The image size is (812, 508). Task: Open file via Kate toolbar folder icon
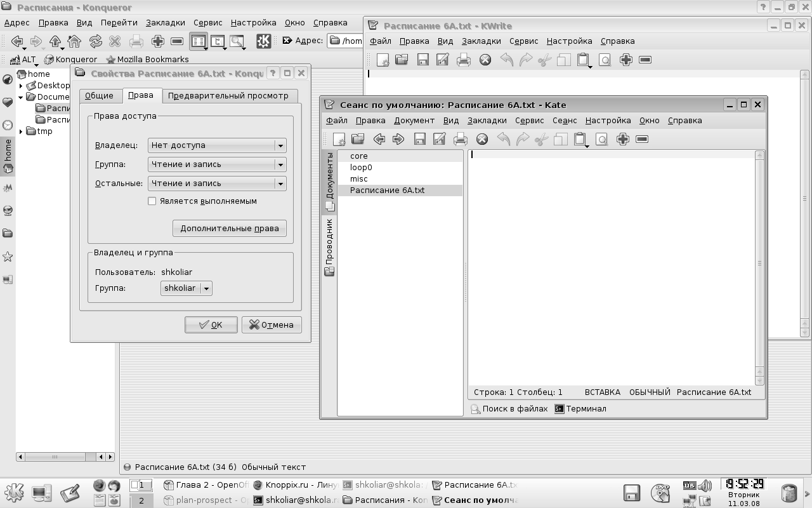[358, 139]
